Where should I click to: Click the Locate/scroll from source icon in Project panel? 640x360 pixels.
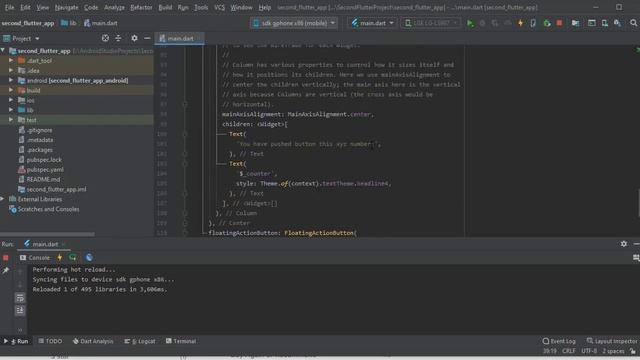click(105, 38)
